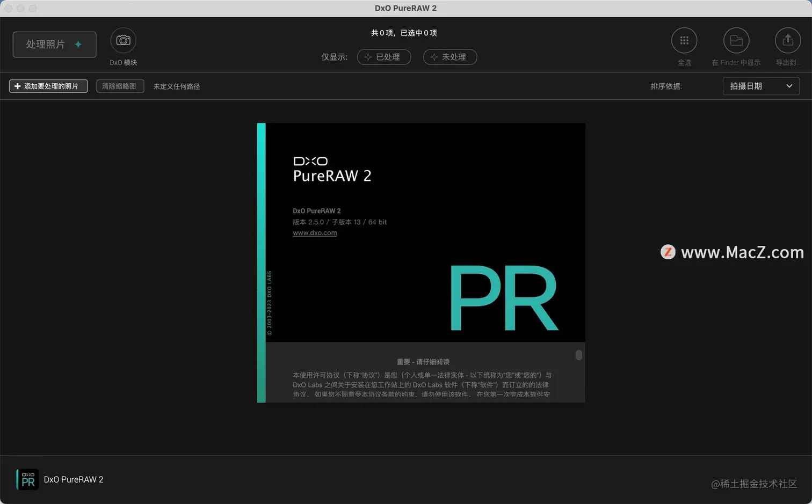Click the license agreement scrollbar handle
812x504 pixels.
click(578, 355)
